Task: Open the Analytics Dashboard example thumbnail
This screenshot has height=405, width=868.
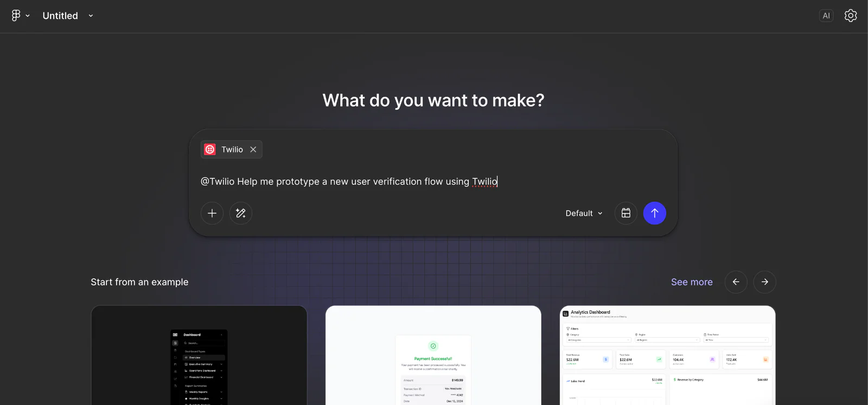Action: tap(668, 355)
